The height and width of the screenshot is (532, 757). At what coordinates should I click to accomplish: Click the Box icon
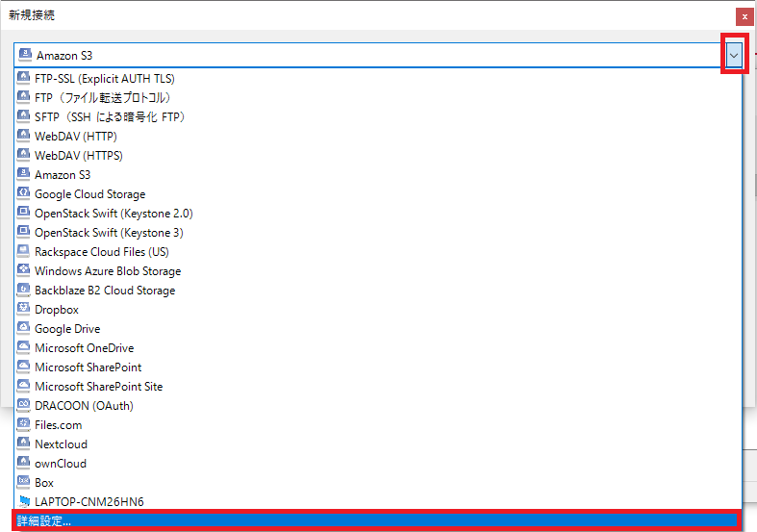click(x=23, y=482)
